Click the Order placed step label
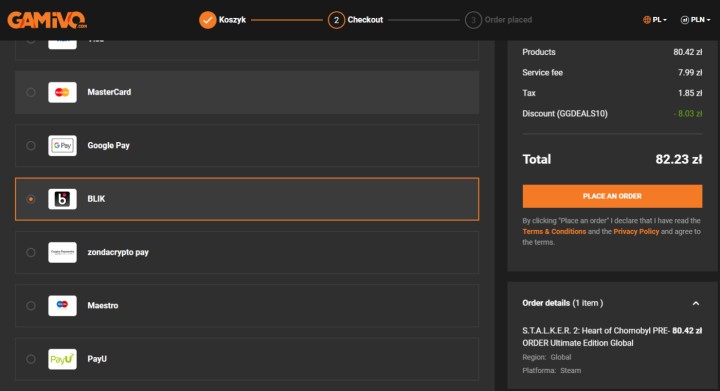 point(508,20)
